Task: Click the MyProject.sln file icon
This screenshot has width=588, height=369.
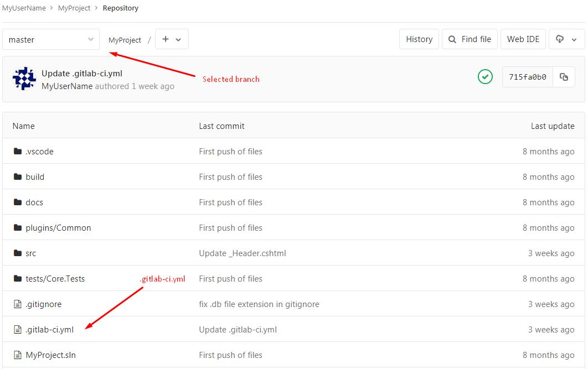Action: click(18, 355)
